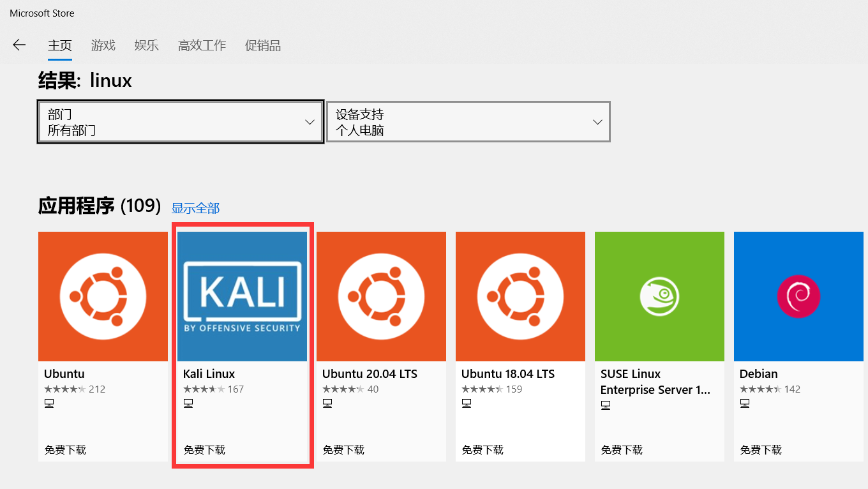Open the SUSE Linux gecko logo

659,296
